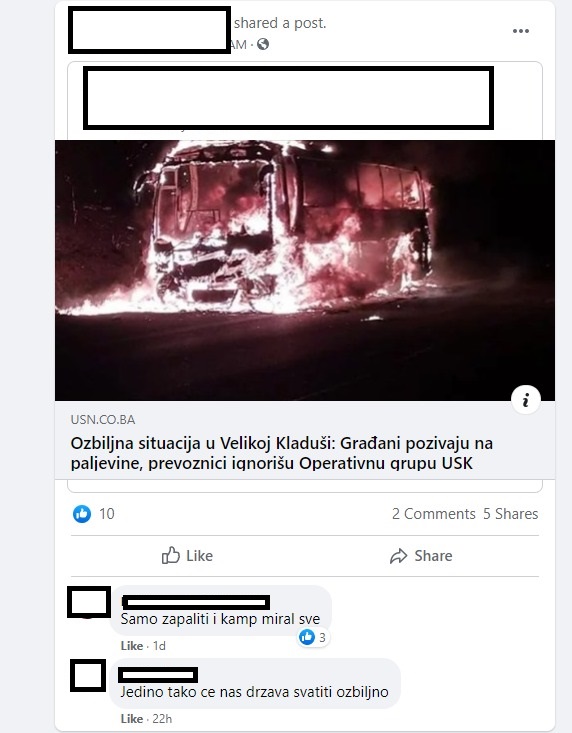Share the post using the Share button

421,556
